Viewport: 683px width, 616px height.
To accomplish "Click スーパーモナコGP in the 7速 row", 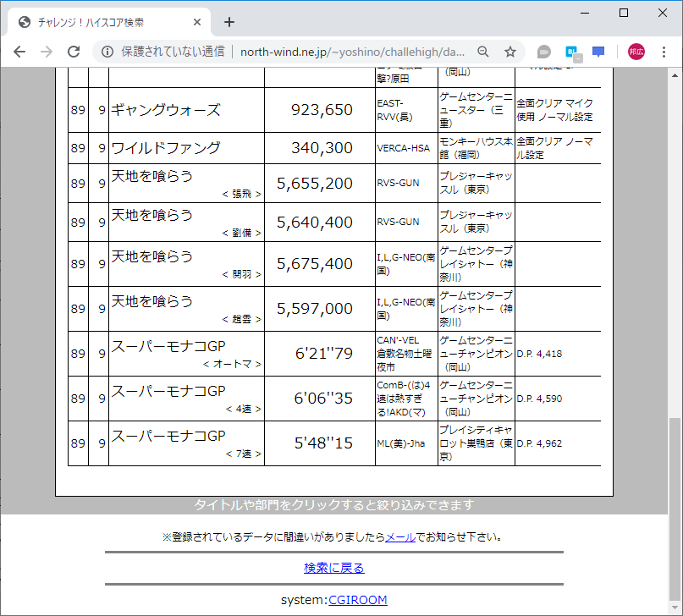I will coord(168,436).
